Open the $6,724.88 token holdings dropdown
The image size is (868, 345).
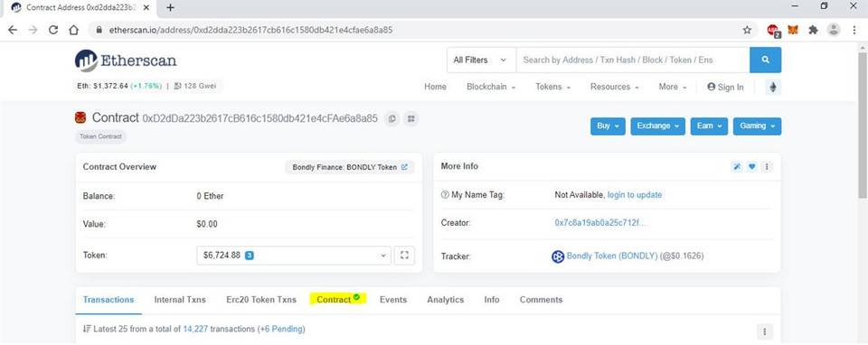293,255
